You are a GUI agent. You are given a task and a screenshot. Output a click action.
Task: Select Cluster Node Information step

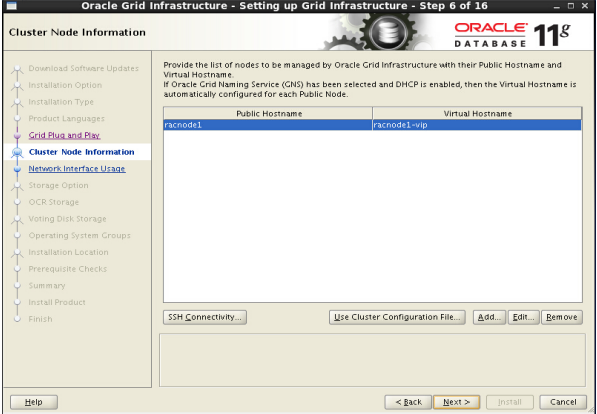click(x=81, y=152)
